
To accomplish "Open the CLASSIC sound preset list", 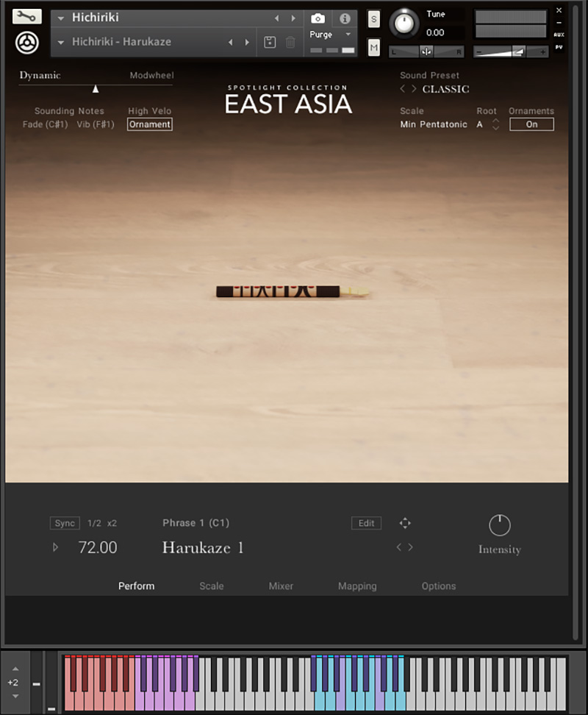I will coord(445,89).
